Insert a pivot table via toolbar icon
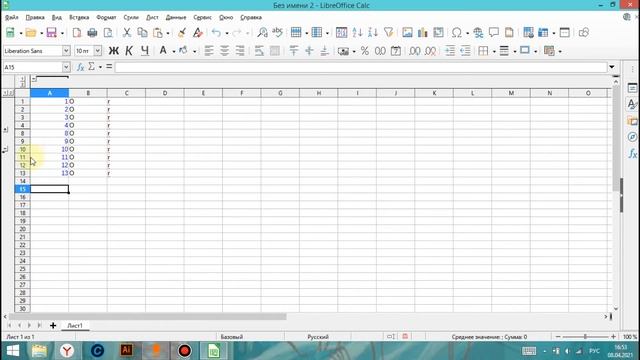This screenshot has width=640, height=360. click(438, 33)
